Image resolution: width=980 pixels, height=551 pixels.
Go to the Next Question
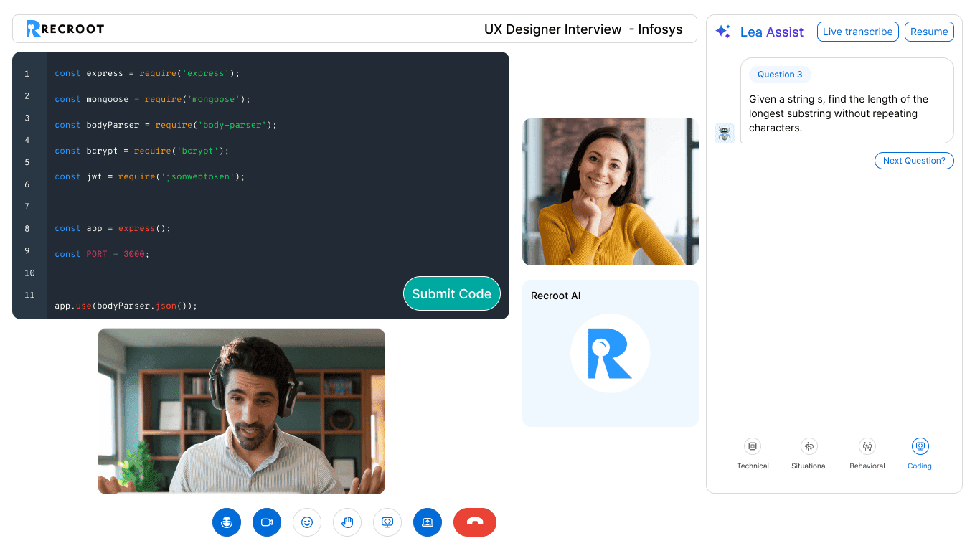pos(914,161)
